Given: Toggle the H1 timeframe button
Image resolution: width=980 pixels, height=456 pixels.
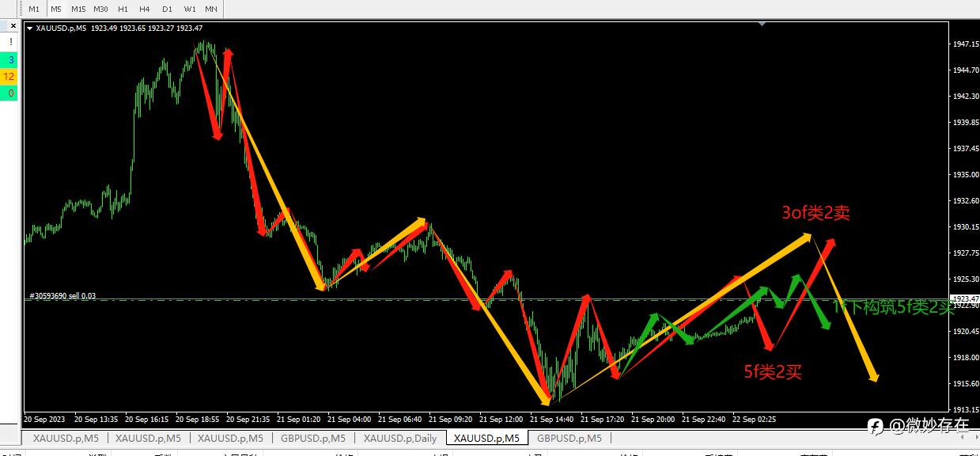Looking at the screenshot, I should pos(123,9).
